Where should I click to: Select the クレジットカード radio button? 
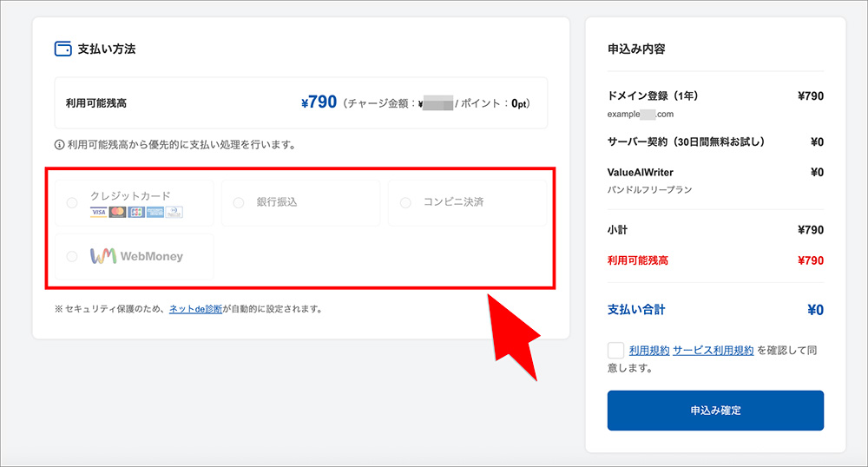[x=72, y=203]
